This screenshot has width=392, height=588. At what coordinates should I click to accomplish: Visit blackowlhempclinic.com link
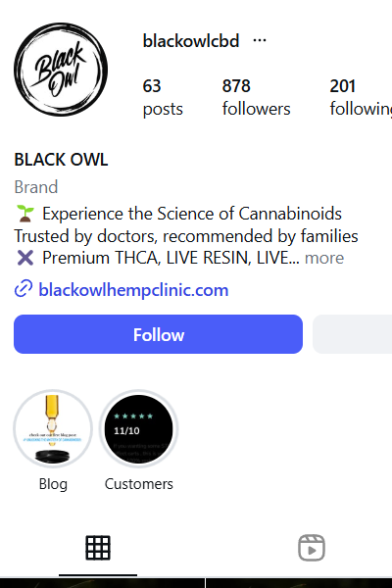(x=133, y=290)
